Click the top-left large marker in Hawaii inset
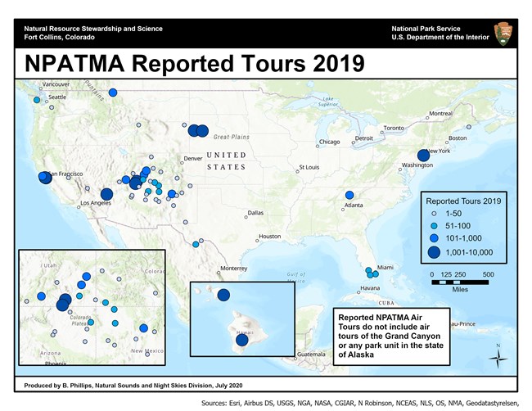 pos(223,295)
